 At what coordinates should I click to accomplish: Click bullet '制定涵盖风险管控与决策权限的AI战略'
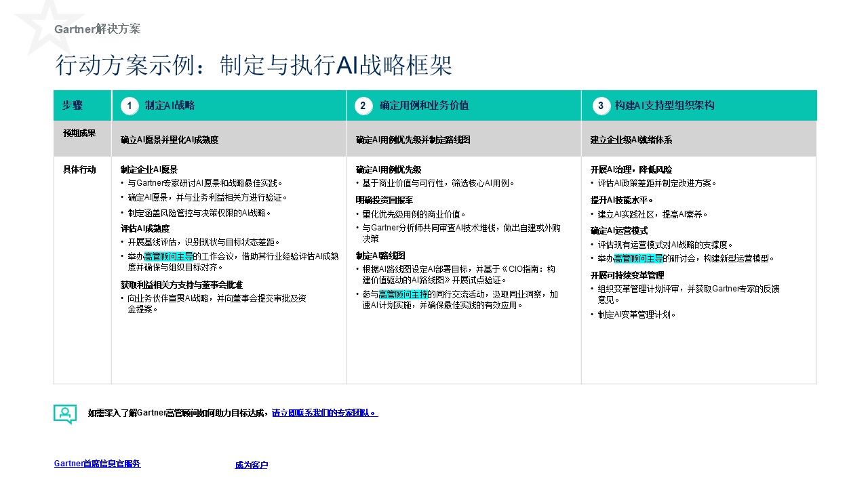point(199,213)
